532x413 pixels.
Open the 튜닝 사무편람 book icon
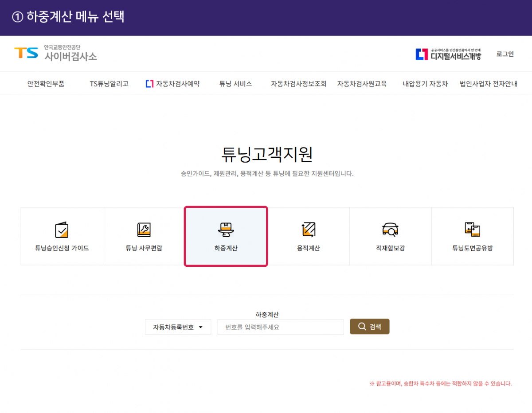pyautogui.click(x=144, y=230)
